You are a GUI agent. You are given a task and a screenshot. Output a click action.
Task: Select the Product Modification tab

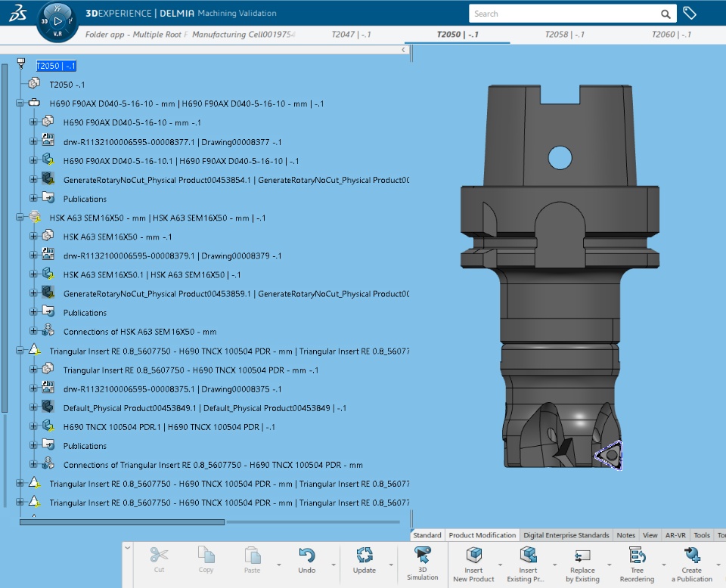[x=482, y=535]
